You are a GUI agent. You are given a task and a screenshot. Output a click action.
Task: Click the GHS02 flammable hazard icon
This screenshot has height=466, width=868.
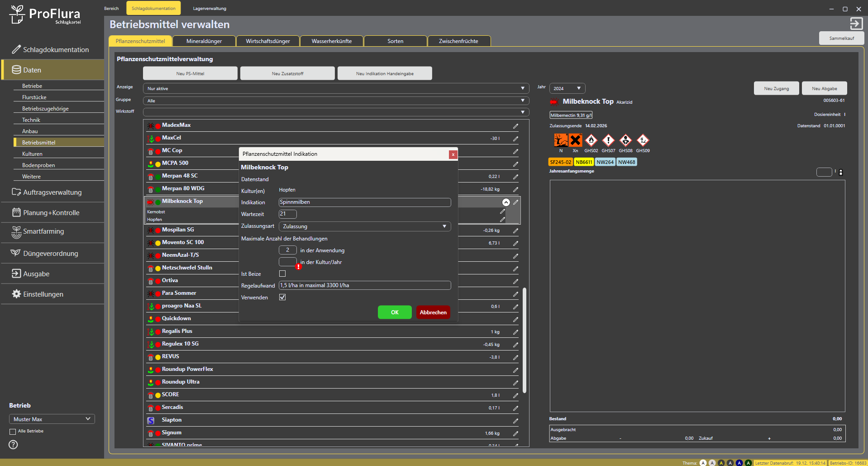pyautogui.click(x=591, y=140)
